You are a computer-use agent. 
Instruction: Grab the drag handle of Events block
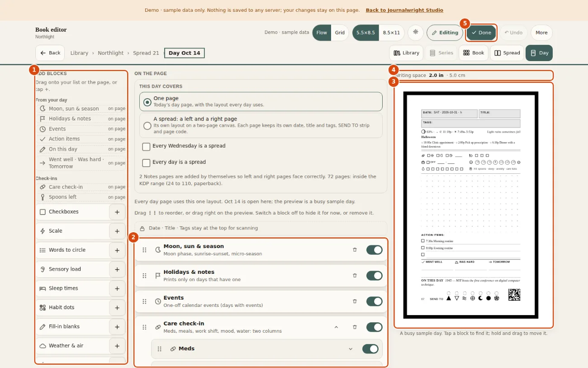[x=145, y=301]
